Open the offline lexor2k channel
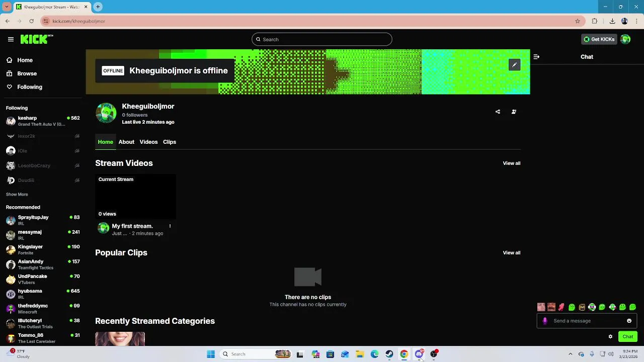This screenshot has width=644, height=362. point(43,136)
